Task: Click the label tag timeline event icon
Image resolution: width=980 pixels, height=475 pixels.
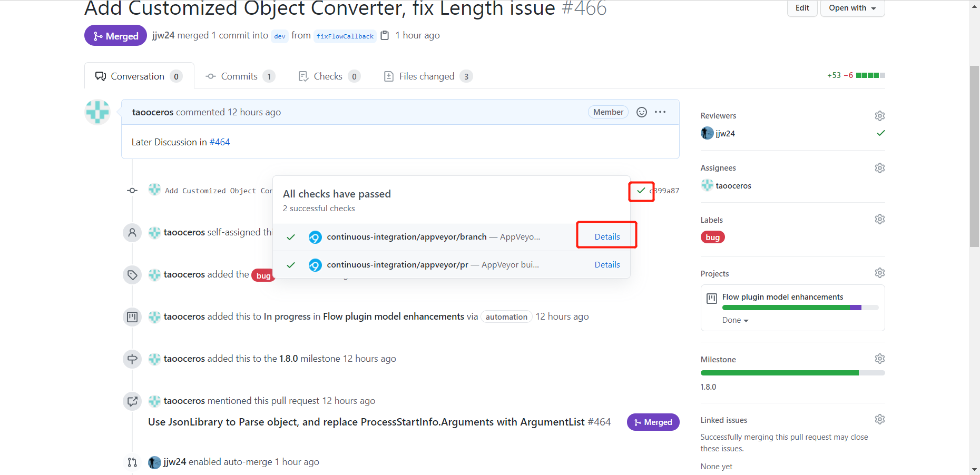Action: [132, 274]
